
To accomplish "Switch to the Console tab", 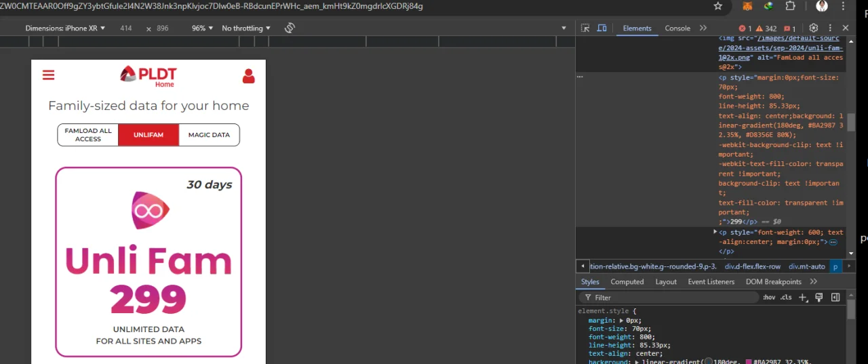I will [677, 28].
